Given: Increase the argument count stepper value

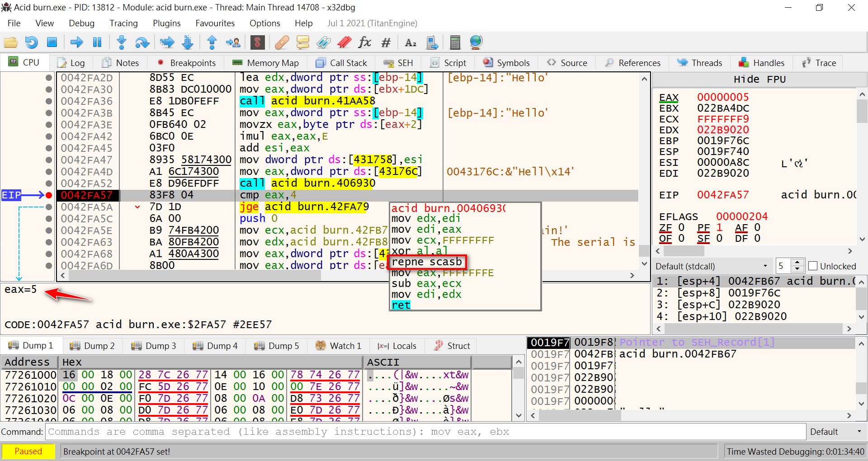Looking at the screenshot, I should click(797, 263).
